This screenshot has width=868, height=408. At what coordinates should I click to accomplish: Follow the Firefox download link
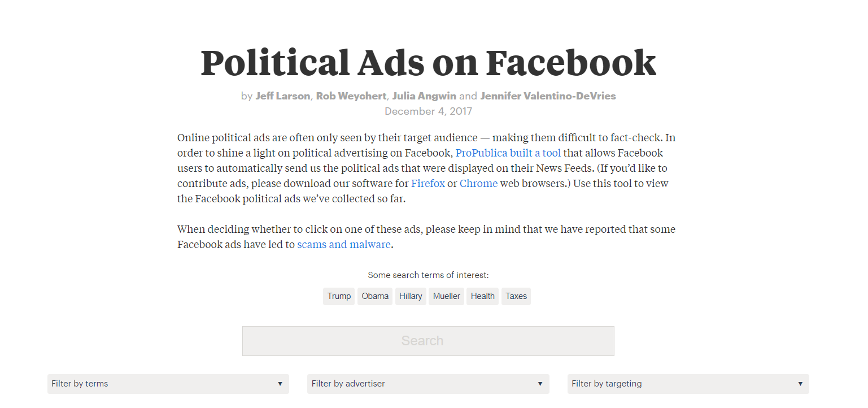coord(428,184)
